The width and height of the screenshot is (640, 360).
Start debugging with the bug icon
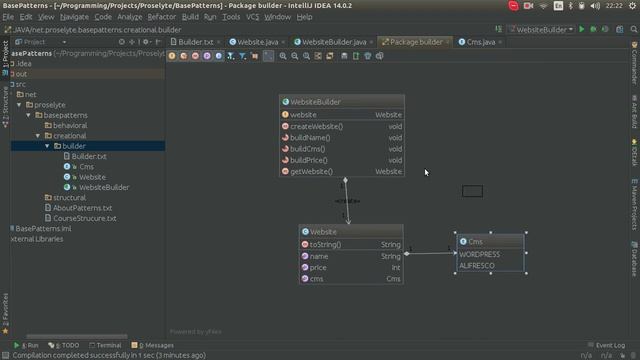593,29
